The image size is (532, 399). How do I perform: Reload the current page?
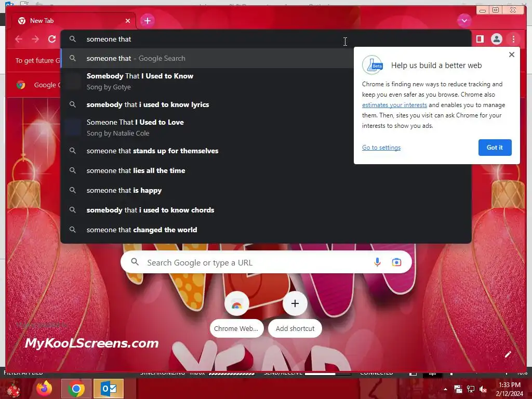coord(52,39)
